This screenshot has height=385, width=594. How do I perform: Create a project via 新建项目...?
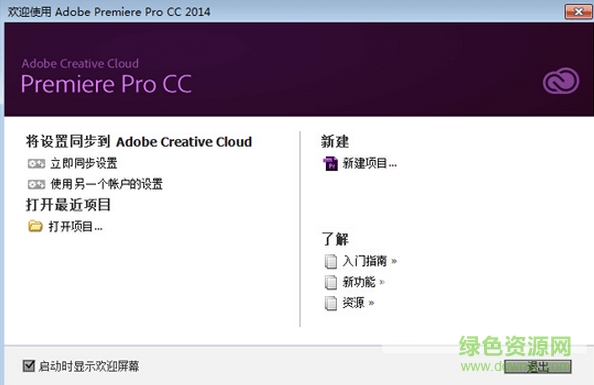(369, 164)
